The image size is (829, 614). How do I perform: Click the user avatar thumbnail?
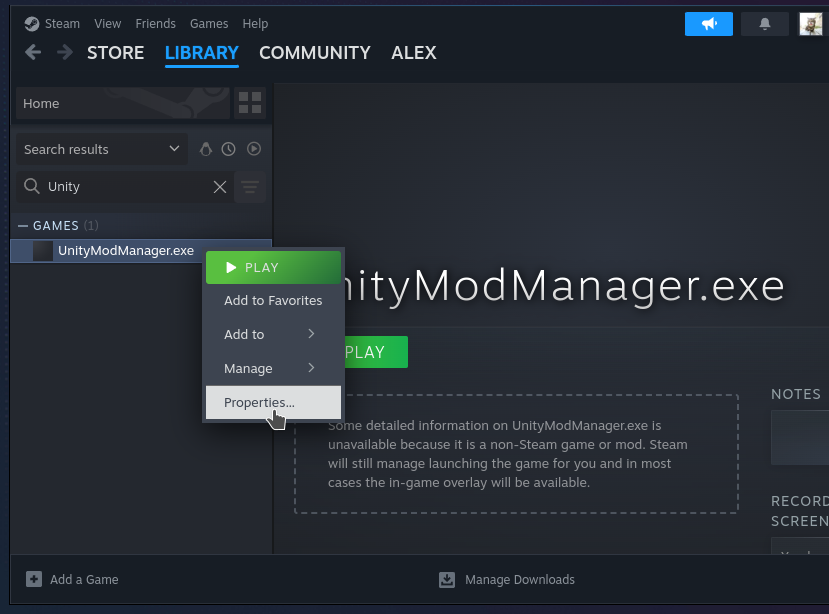(810, 24)
